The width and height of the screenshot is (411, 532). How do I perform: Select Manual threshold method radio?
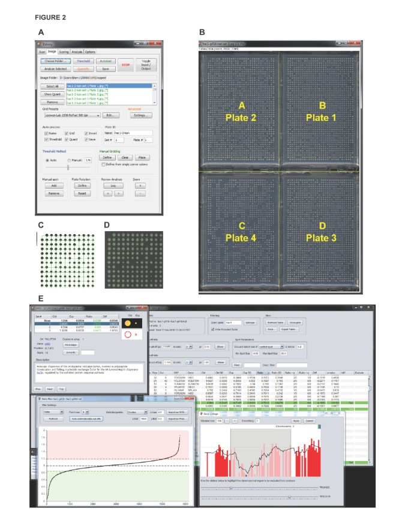pos(69,160)
